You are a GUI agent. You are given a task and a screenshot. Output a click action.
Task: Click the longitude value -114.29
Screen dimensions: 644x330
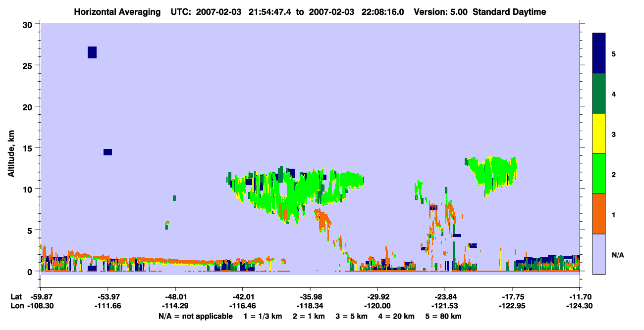175,306
